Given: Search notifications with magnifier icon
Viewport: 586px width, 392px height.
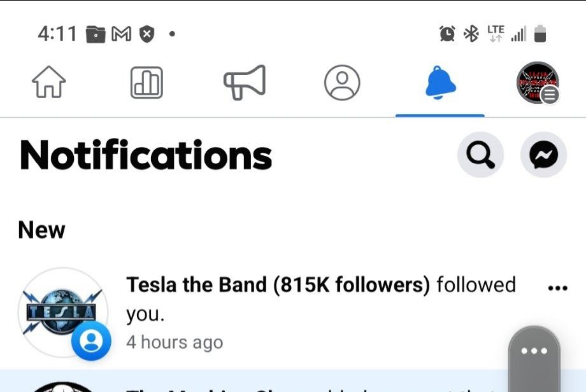Looking at the screenshot, I should pos(480,154).
